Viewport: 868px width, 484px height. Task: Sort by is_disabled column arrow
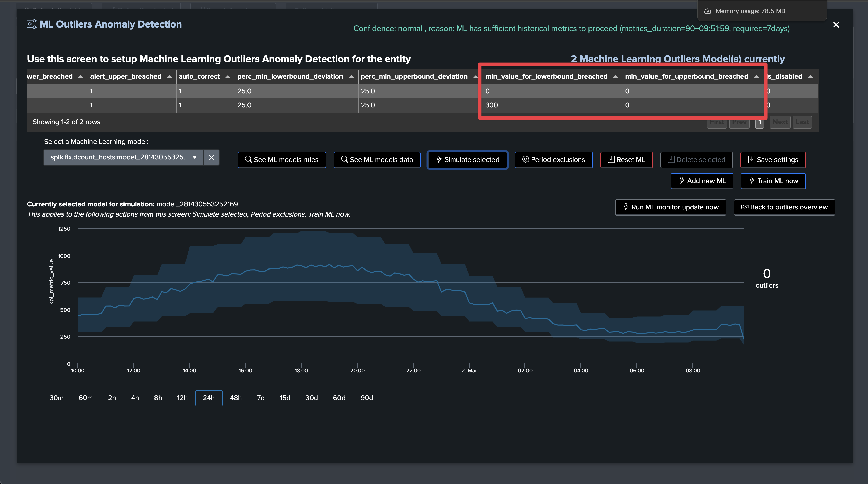[x=810, y=77]
